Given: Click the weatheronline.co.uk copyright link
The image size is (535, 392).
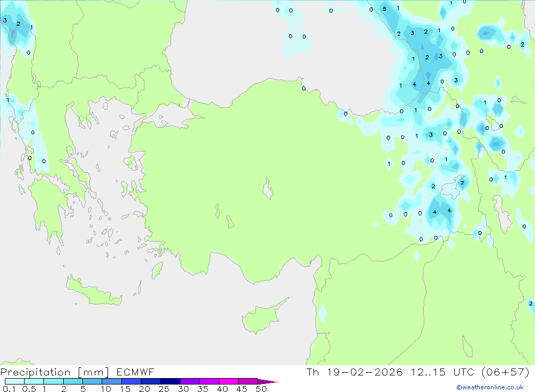Looking at the screenshot, I should (490, 387).
